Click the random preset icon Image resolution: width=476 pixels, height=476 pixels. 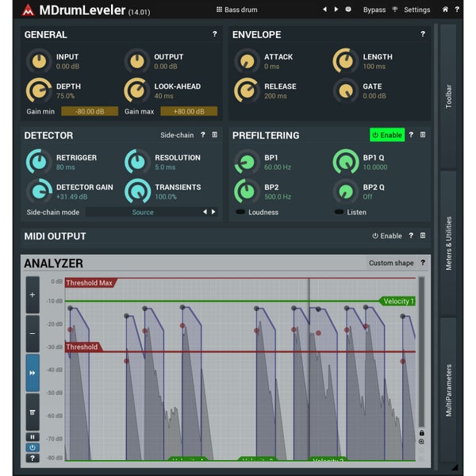coord(348,10)
